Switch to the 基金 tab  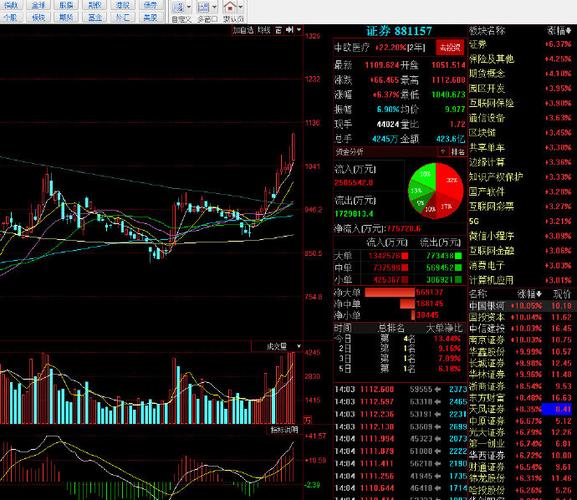coord(95,17)
